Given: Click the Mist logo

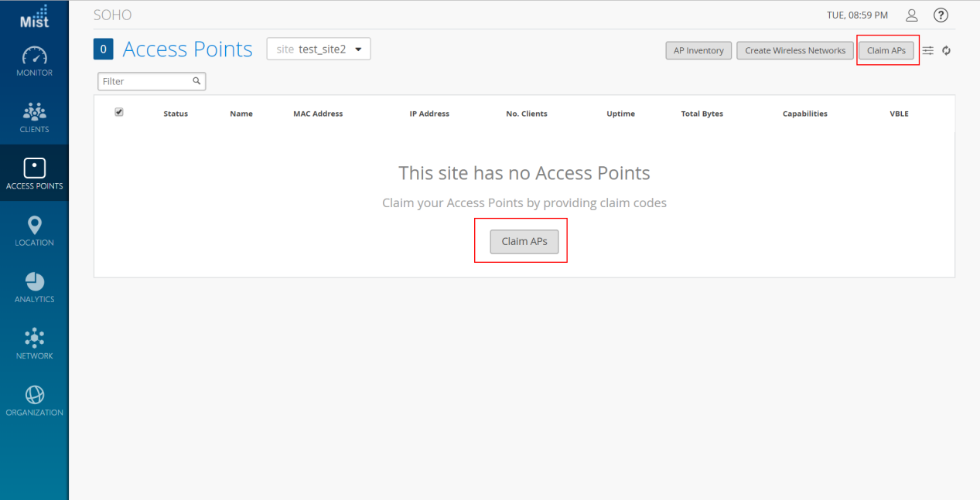Looking at the screenshot, I should point(34,16).
